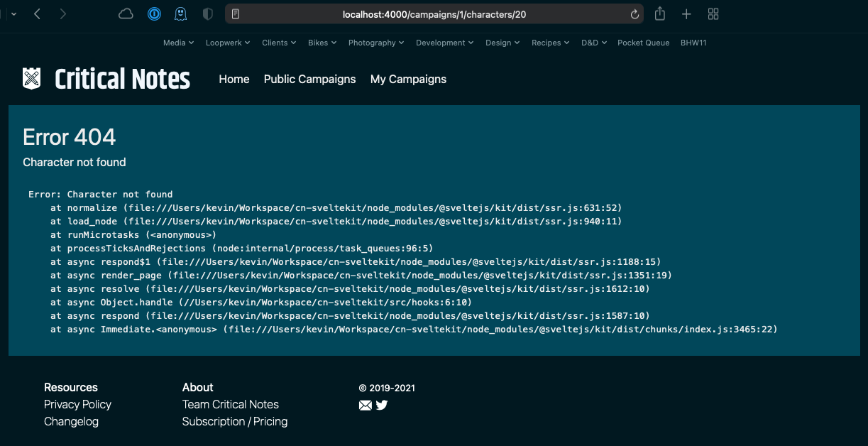Open the Clients bookmarks folder
The width and height of the screenshot is (868, 446).
(279, 43)
